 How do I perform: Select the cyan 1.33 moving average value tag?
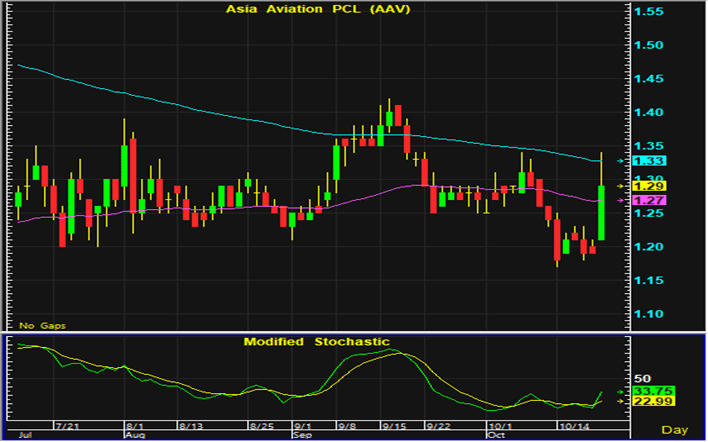649,161
